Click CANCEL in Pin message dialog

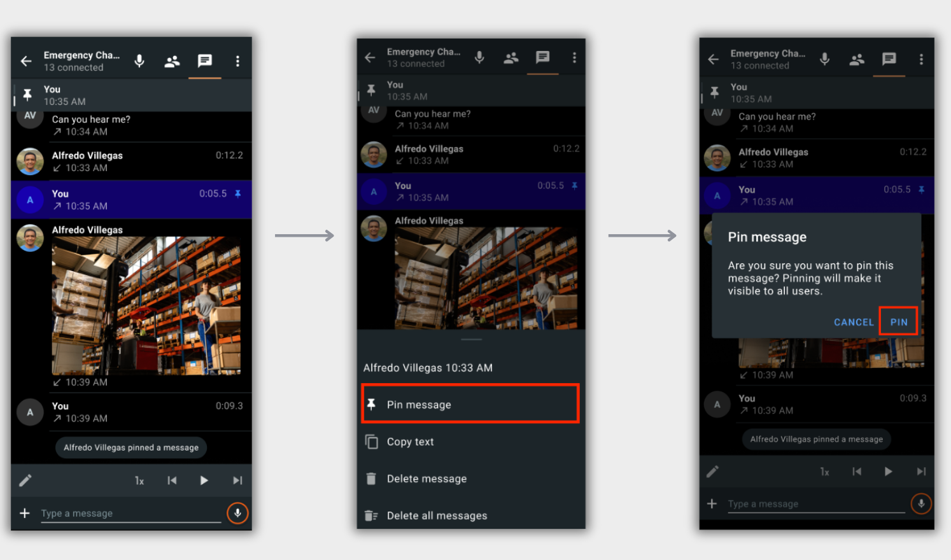point(854,322)
